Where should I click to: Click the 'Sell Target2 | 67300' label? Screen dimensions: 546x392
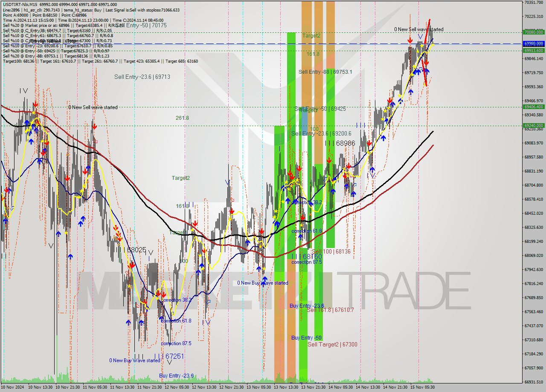[x=332, y=344]
